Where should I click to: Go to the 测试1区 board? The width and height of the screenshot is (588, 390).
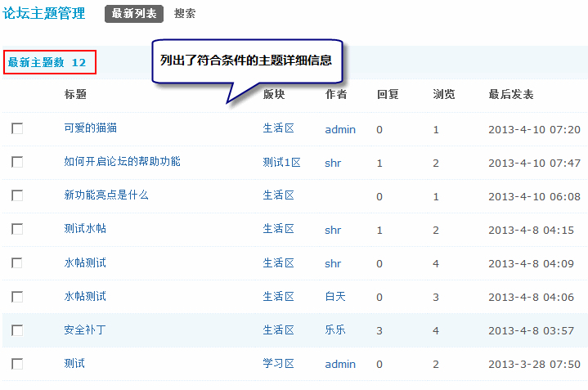pyautogui.click(x=281, y=163)
